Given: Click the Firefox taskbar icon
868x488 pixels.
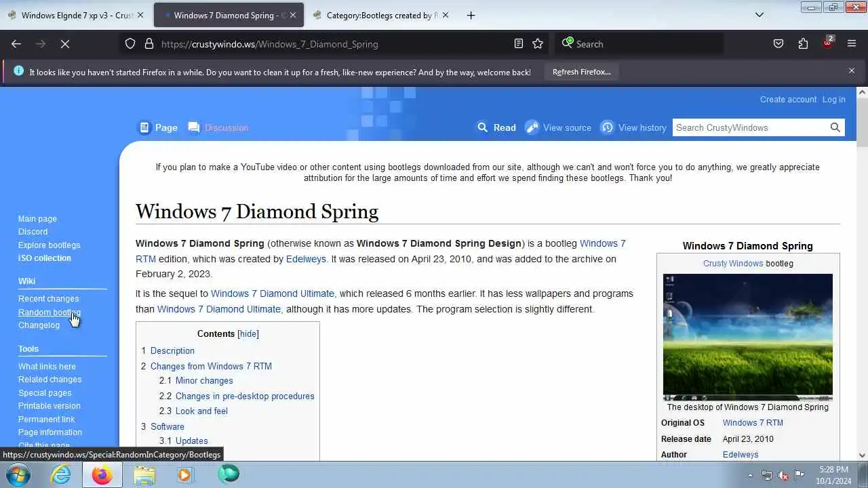Looking at the screenshot, I should coord(102,474).
